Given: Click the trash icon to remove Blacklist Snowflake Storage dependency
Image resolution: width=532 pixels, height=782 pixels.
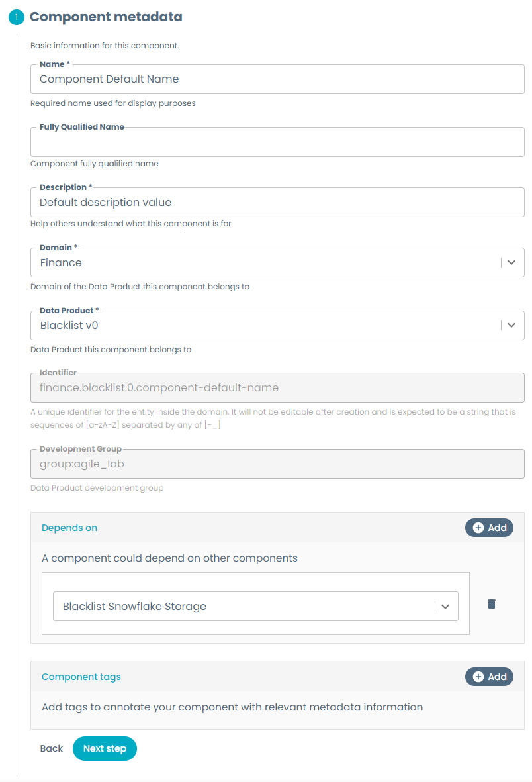Looking at the screenshot, I should (492, 603).
